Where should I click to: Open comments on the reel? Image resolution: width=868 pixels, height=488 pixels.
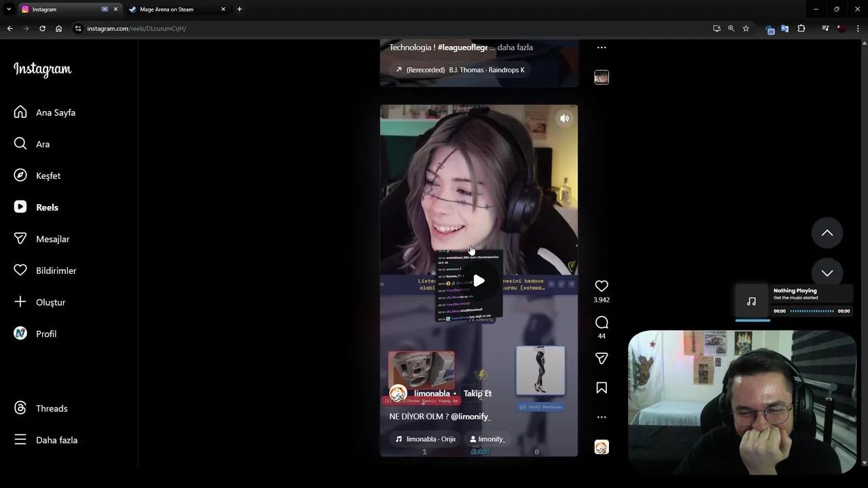[x=601, y=323]
